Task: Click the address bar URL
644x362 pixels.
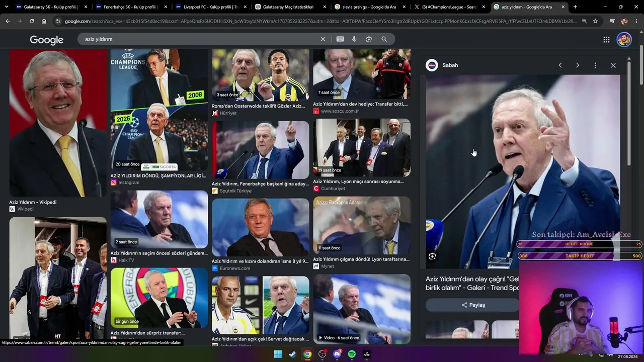Action: tap(320, 21)
